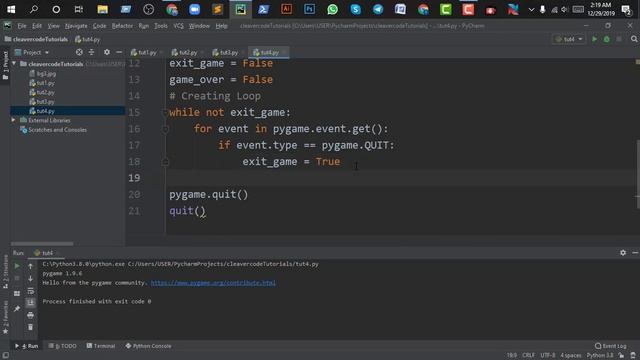
Task: Toggle scroll-to-end in the Run console
Action: coord(31,302)
